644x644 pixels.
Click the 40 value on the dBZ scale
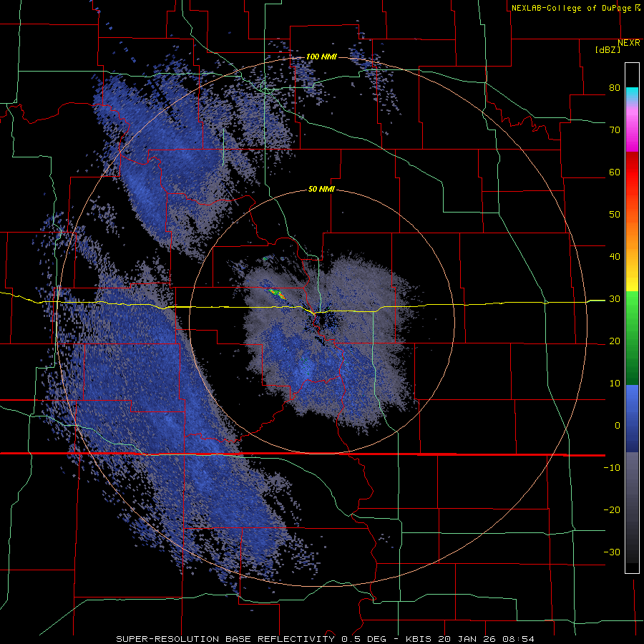[x=615, y=257]
